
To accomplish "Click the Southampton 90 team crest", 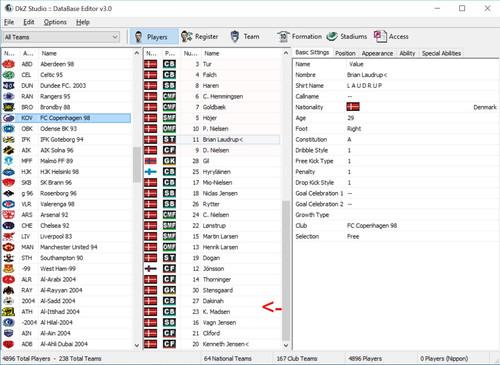I will click(9, 258).
